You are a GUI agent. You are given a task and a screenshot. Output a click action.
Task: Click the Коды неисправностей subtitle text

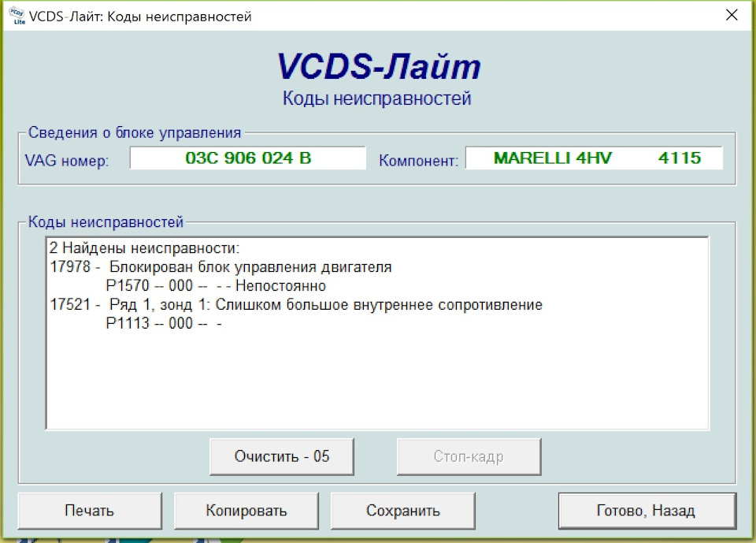tap(378, 98)
